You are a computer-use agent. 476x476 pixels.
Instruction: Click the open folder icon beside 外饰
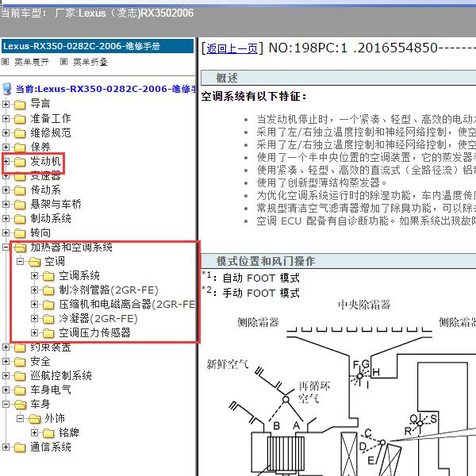[x=35, y=419]
